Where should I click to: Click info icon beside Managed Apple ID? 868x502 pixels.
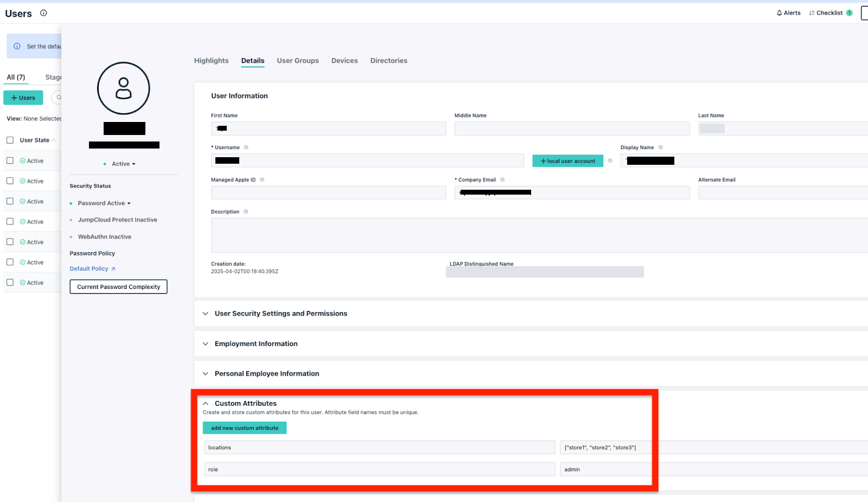click(x=262, y=180)
